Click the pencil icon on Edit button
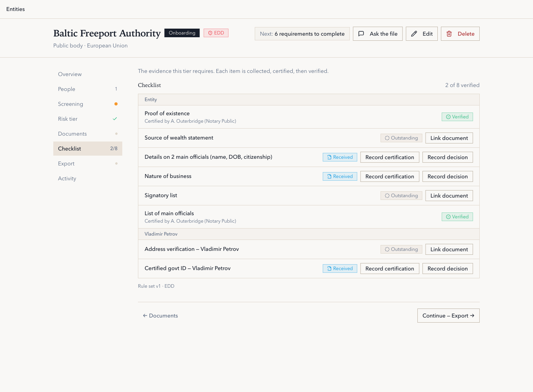 tap(414, 34)
